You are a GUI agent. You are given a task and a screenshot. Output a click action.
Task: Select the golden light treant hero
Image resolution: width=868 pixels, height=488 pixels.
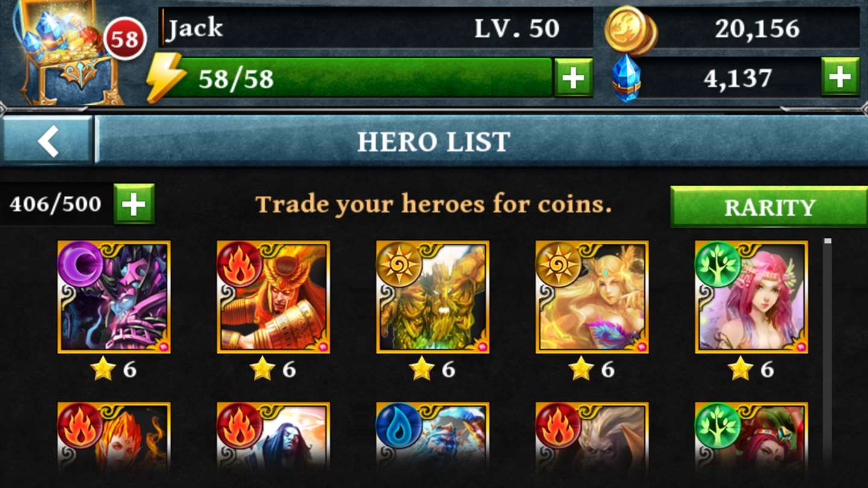pyautogui.click(x=433, y=297)
